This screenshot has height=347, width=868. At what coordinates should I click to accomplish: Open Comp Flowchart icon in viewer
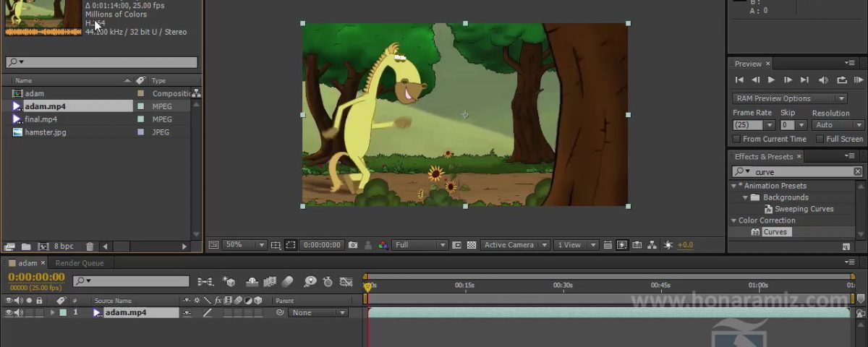652,245
